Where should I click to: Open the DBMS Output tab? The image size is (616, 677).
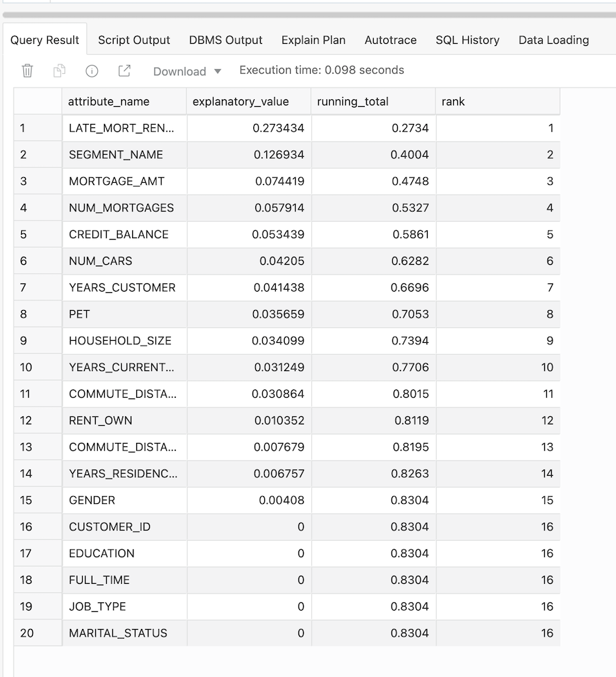tap(225, 40)
